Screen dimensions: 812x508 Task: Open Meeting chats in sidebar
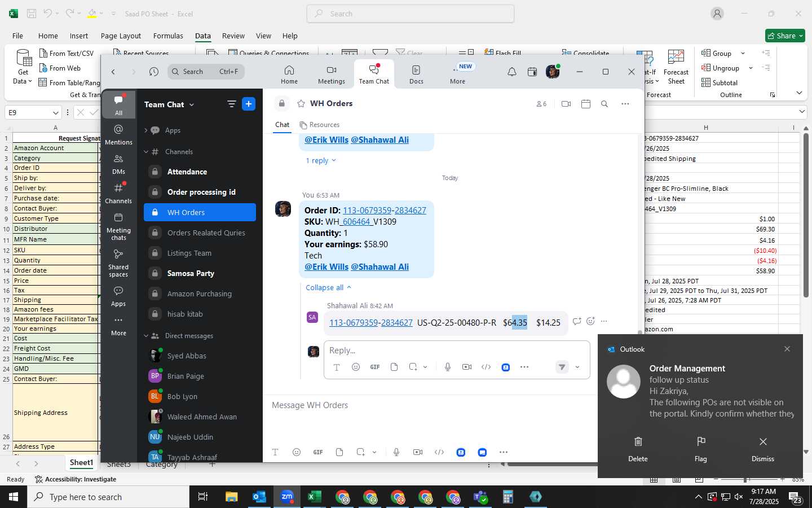click(118, 226)
